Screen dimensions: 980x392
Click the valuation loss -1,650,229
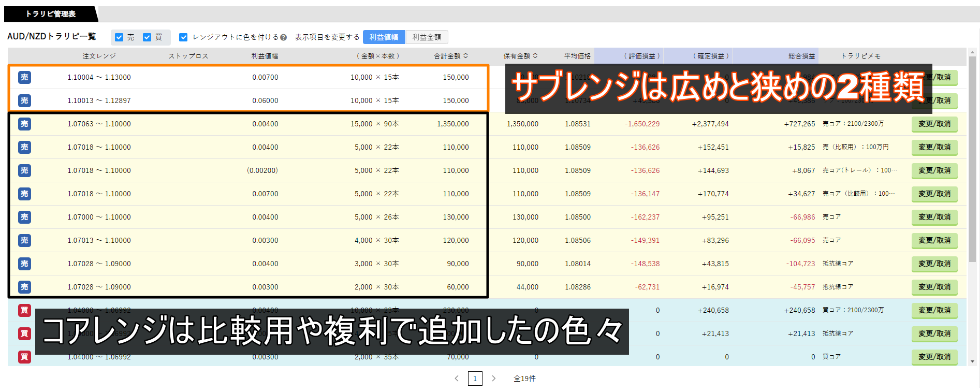(x=642, y=124)
